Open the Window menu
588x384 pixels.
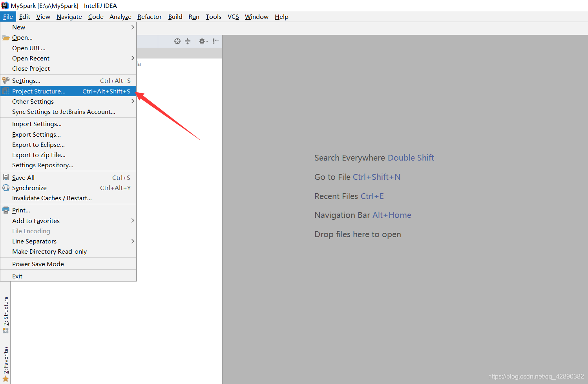(257, 16)
